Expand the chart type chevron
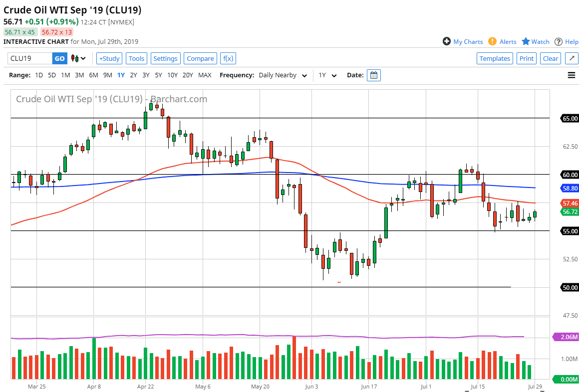The width and height of the screenshot is (579, 392). 82,58
